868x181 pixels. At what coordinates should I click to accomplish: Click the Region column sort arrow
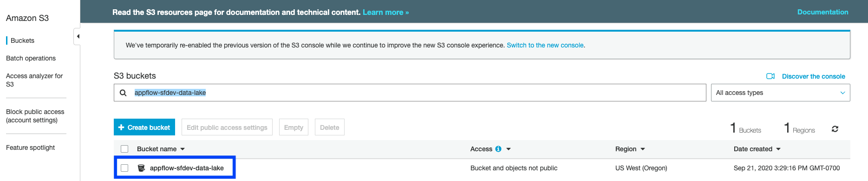click(643, 149)
